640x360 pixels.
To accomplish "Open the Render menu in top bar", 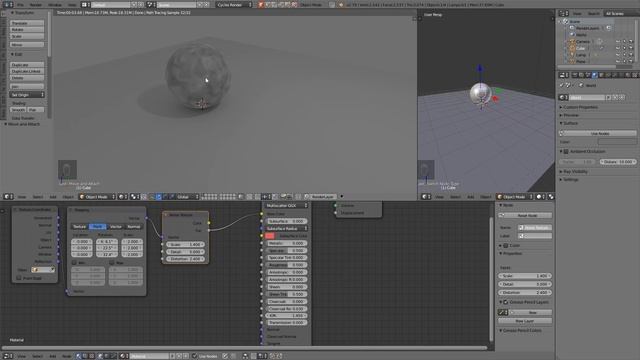I will (36, 4).
